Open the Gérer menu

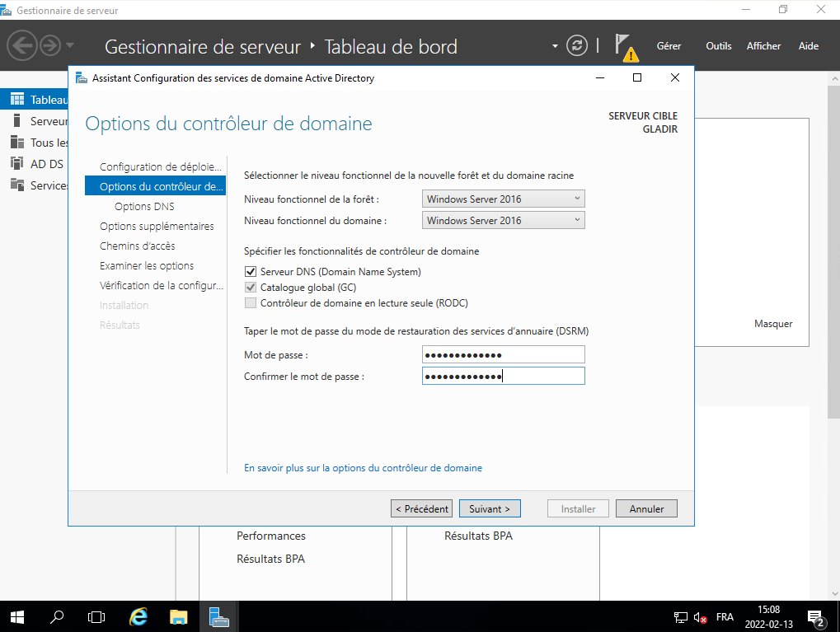[669, 46]
